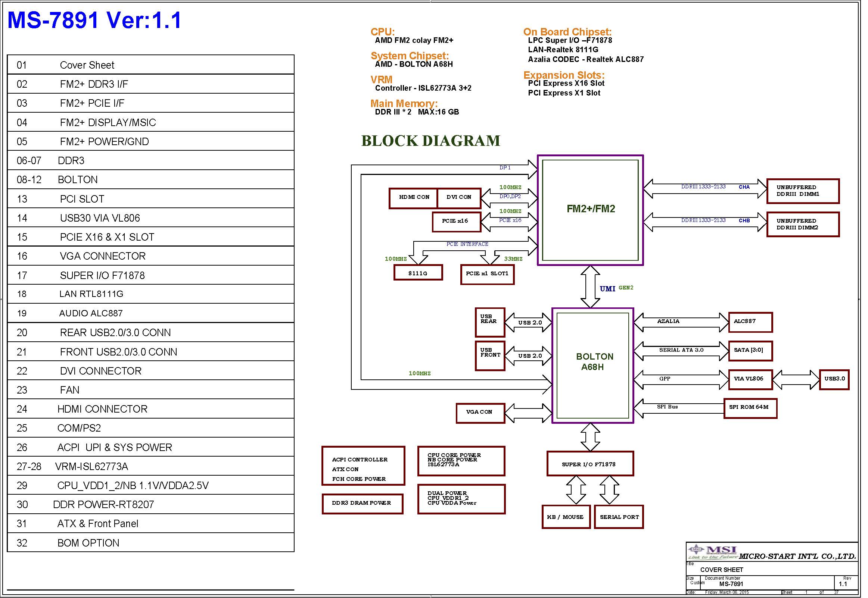Viewport: 868px width, 598px height.
Task: Click index row "29 CPU_VDD1_2/NB 1.1V/VDDA2.5V"
Action: (x=151, y=485)
